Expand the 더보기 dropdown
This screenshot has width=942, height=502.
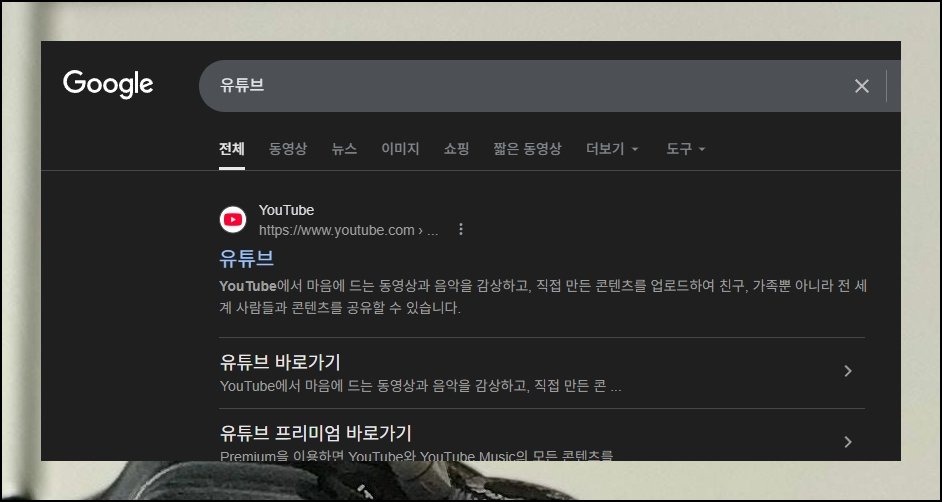(x=612, y=149)
